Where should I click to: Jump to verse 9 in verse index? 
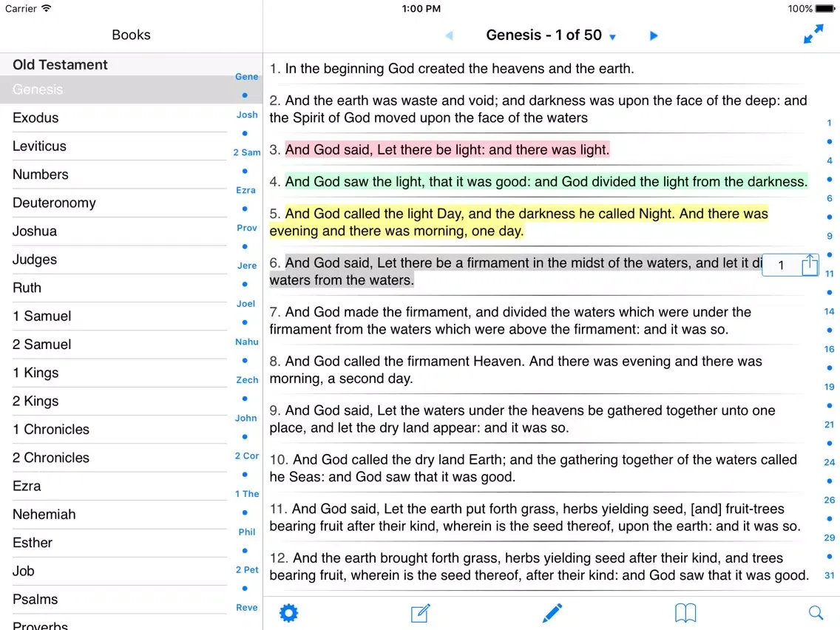tap(830, 237)
